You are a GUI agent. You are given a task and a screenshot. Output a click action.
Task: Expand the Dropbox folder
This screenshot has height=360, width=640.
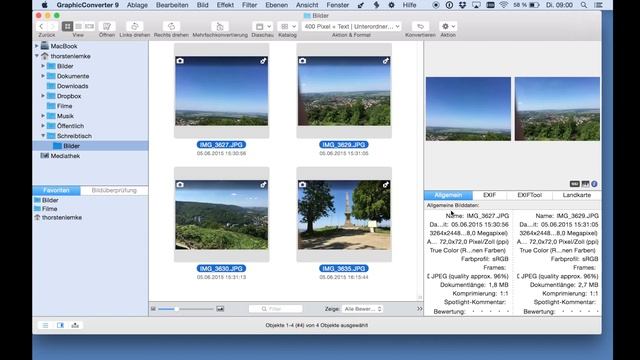click(x=43, y=96)
